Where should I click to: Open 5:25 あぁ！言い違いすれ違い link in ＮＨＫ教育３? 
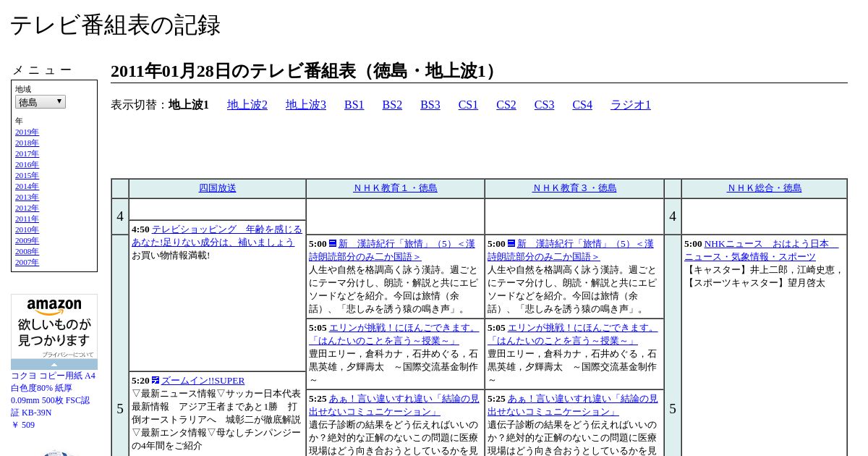(573, 405)
